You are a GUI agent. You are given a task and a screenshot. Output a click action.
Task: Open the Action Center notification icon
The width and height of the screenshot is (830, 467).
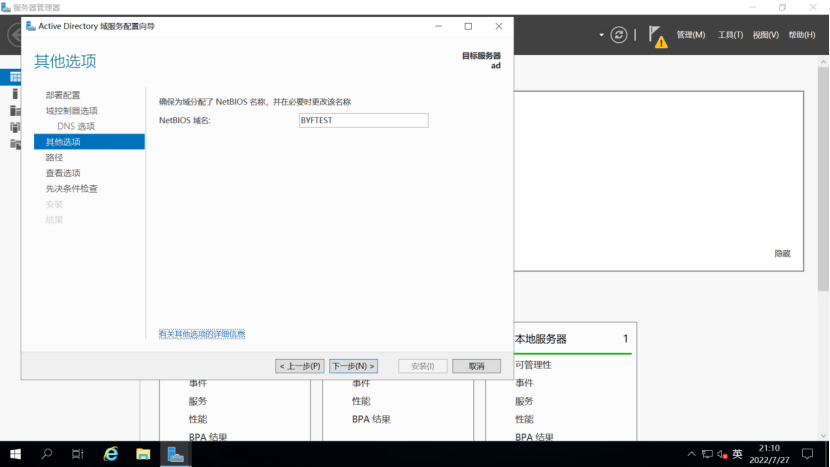click(x=807, y=454)
